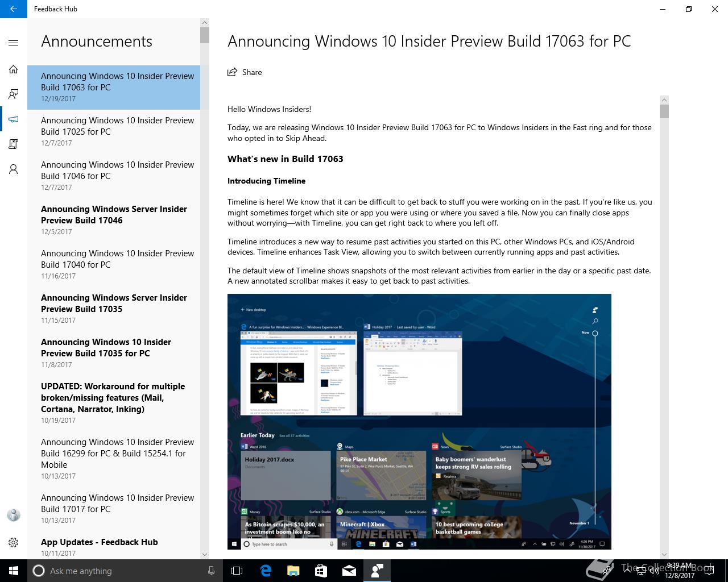Open Build 16299 for PC & Mobile announcement
Image resolution: width=728 pixels, height=582 pixels.
point(114,459)
